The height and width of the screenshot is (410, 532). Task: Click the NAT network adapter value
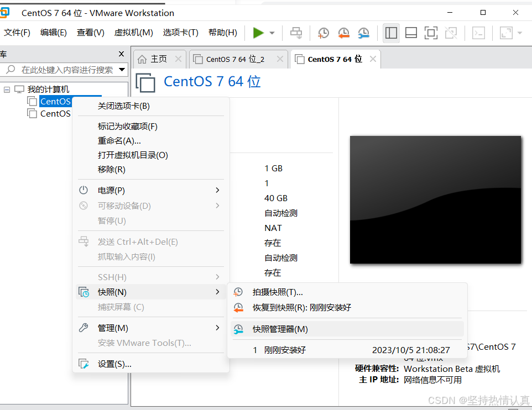click(x=273, y=228)
